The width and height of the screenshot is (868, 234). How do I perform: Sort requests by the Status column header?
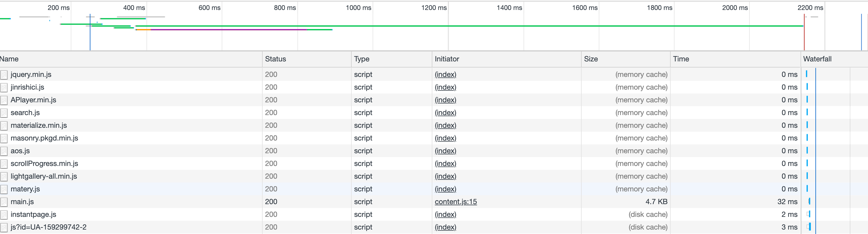[x=275, y=59]
